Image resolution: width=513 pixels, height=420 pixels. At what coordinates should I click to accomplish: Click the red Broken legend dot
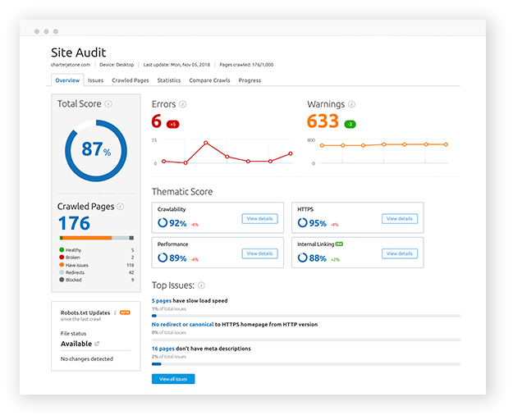coord(62,258)
